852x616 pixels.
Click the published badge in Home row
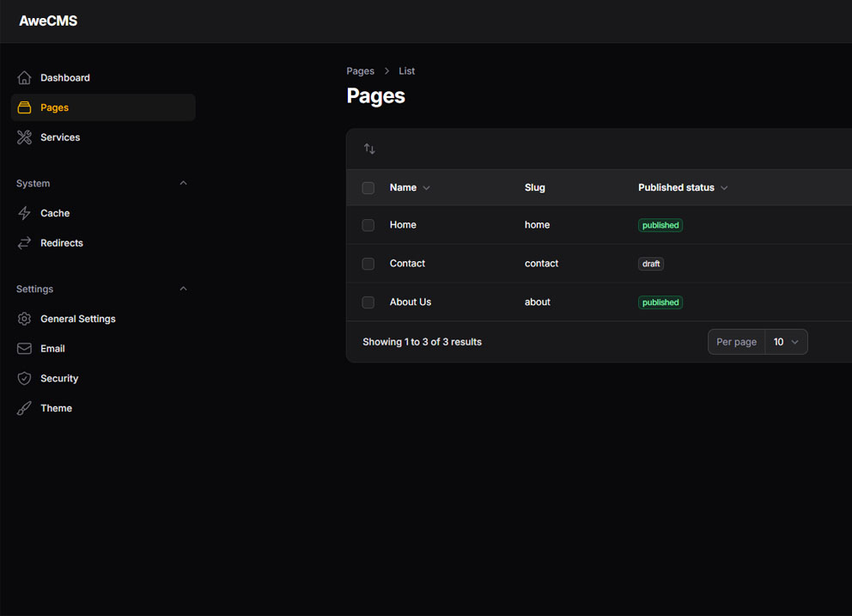click(x=660, y=225)
